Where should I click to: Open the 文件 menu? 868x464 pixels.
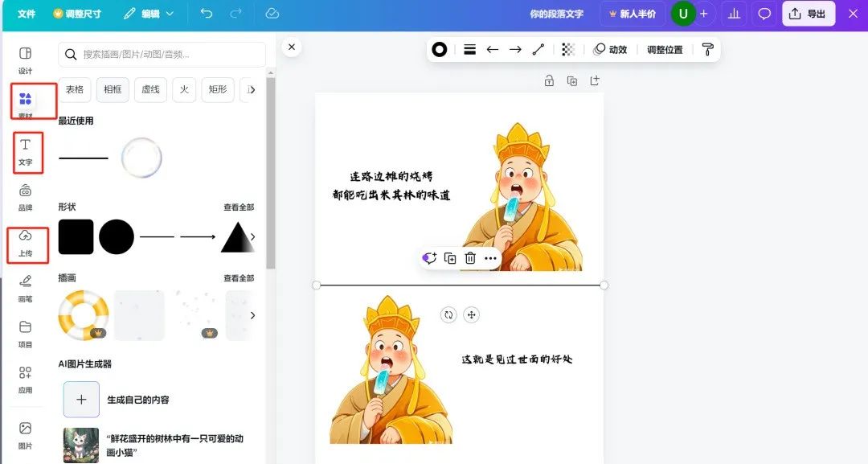26,14
